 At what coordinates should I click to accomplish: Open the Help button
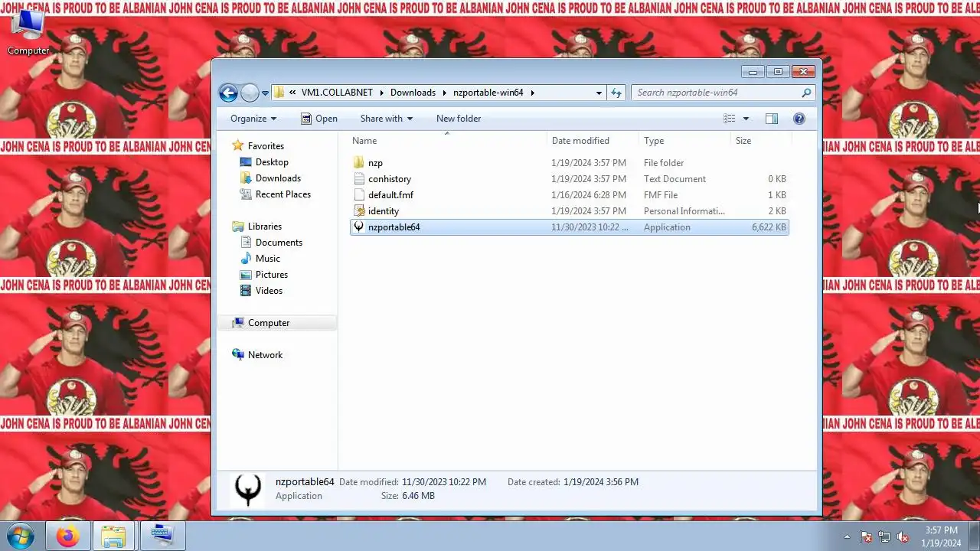[799, 119]
